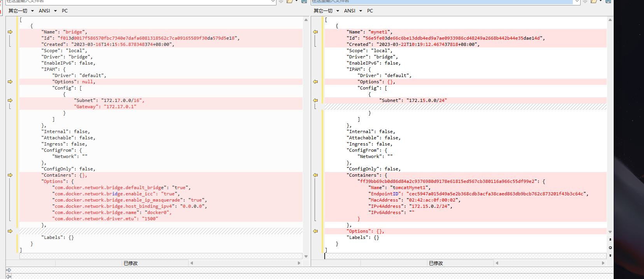Jump to next difference section button
Image resolution: width=644 pixels, height=279 pixels.
click(x=610, y=256)
